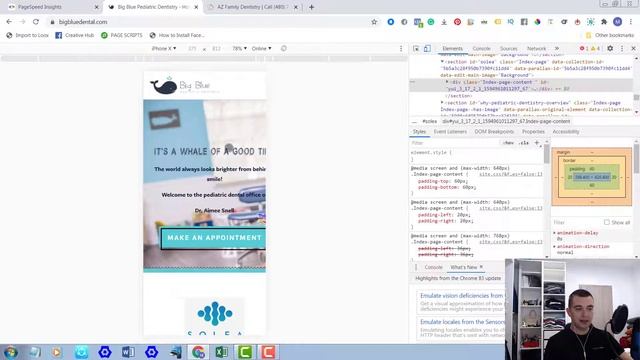Switch to the Console DevTools tab
This screenshot has width=640, height=360.
click(481, 48)
